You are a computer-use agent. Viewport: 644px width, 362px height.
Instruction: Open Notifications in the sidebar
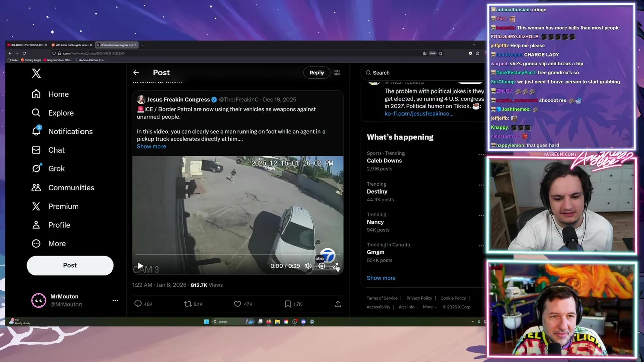coord(63,131)
